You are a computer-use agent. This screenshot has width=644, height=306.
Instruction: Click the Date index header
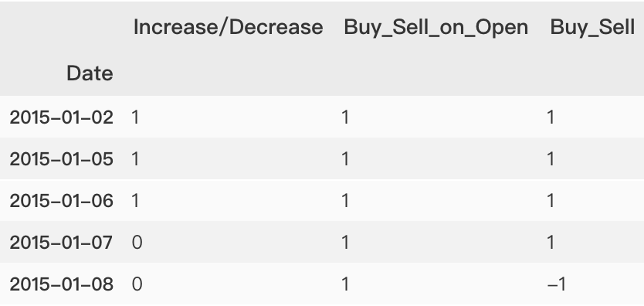[x=90, y=73]
